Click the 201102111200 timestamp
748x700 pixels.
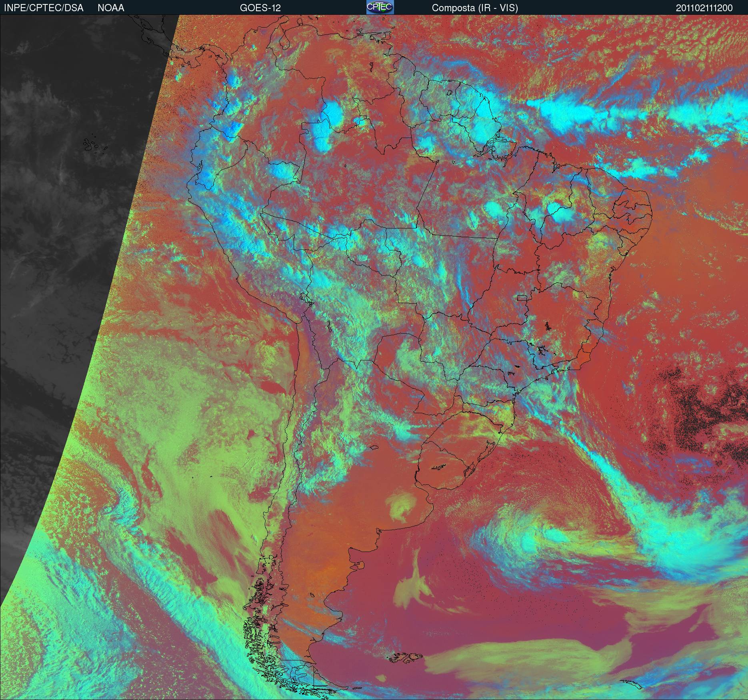pyautogui.click(x=704, y=8)
